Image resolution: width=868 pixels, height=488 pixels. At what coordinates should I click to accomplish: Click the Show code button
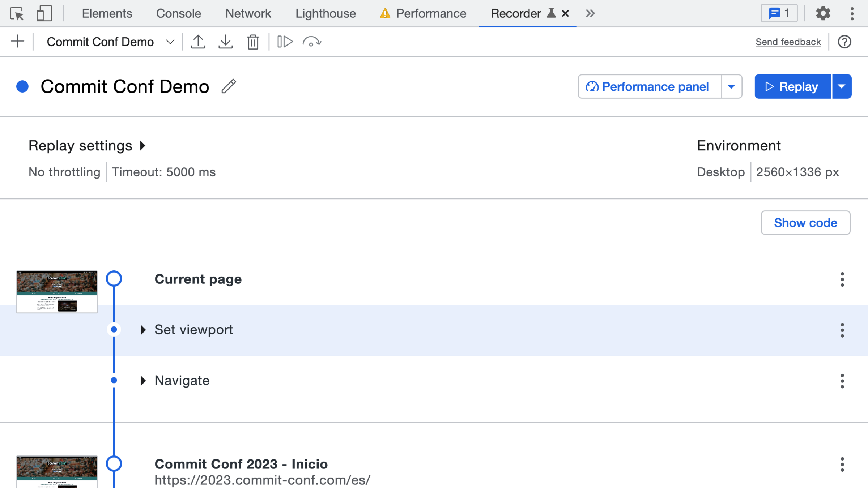tap(805, 223)
